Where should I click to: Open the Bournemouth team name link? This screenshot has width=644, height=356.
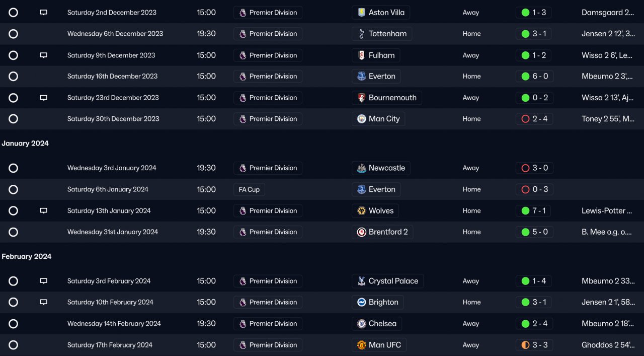tap(392, 98)
